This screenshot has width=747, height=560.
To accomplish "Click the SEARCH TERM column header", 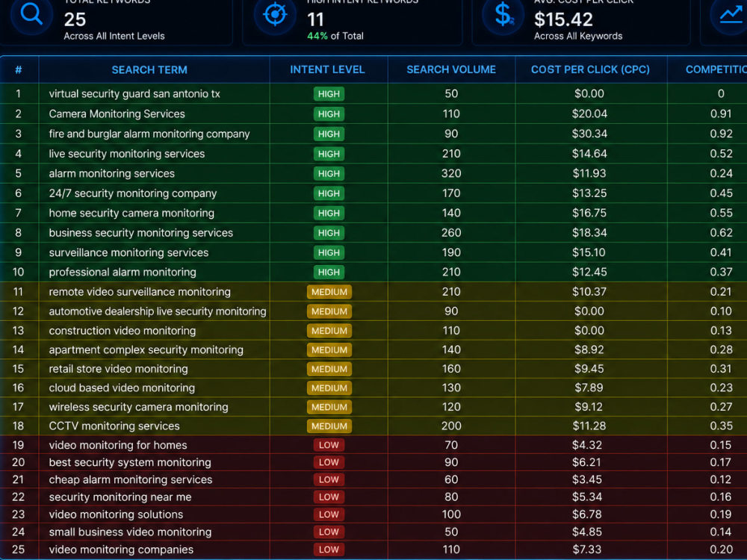I will point(149,70).
